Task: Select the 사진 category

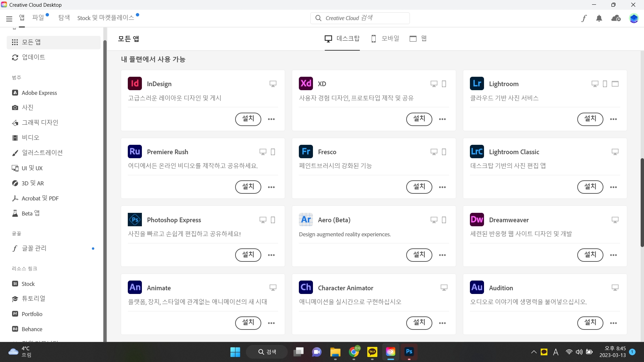Action: coord(54,108)
